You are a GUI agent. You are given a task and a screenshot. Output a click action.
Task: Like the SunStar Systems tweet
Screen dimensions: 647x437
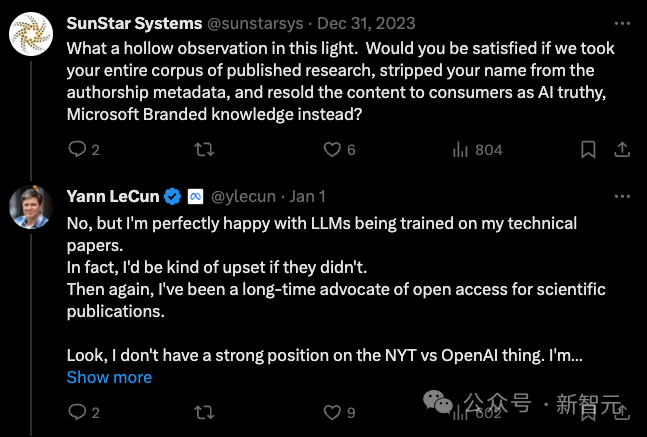coord(333,150)
